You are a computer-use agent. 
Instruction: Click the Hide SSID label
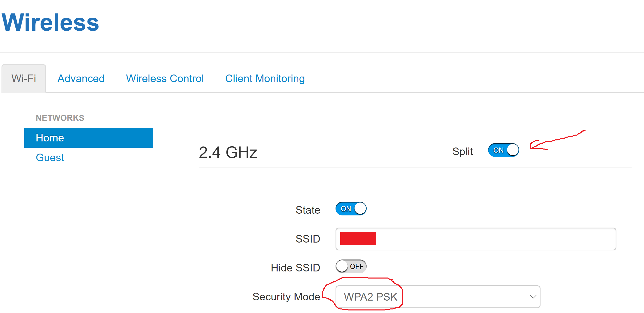point(296,268)
